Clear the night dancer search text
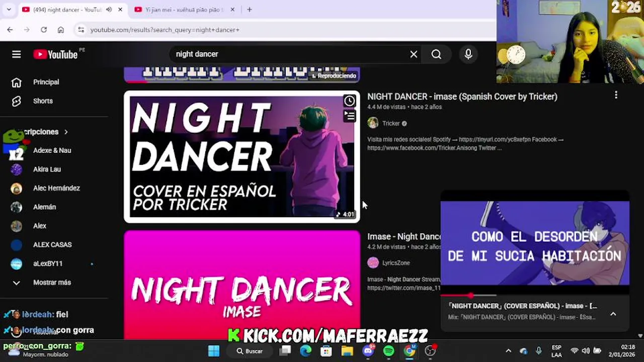The image size is (644, 362). tap(414, 54)
